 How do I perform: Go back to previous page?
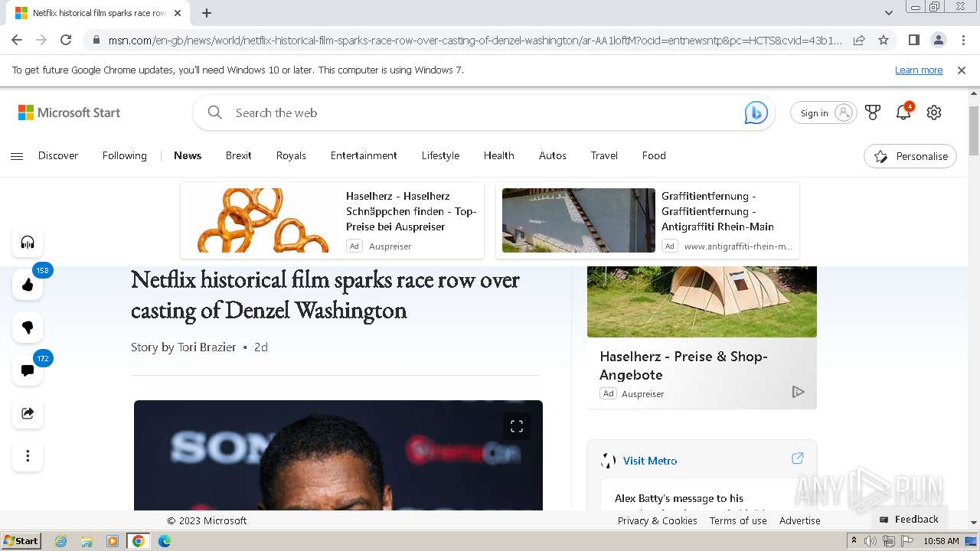point(17,40)
